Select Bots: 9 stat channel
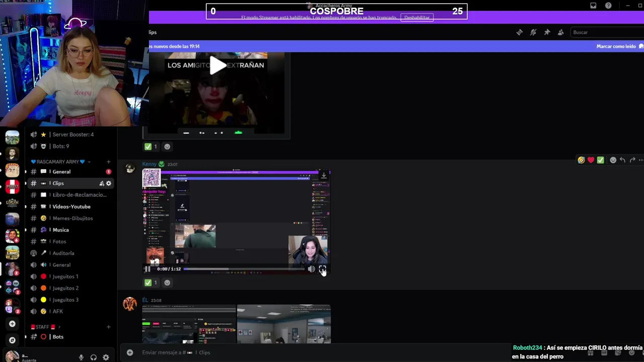Viewport: 644px width, 362px height. 70,146
